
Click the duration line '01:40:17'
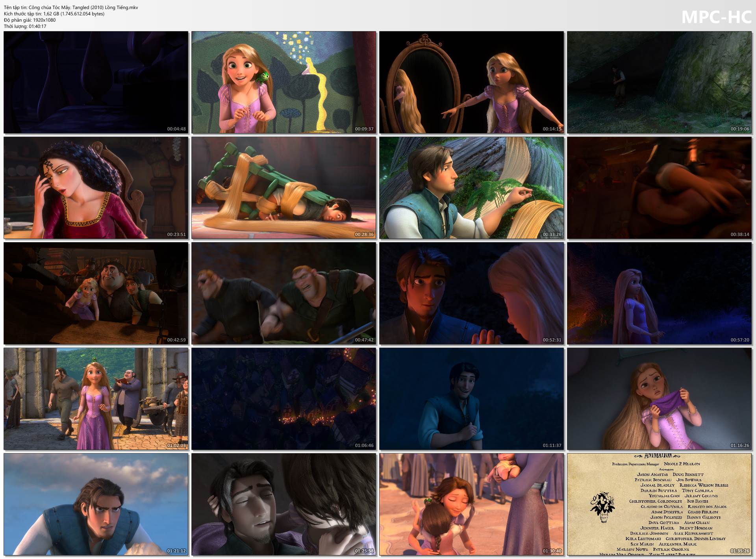25,26
